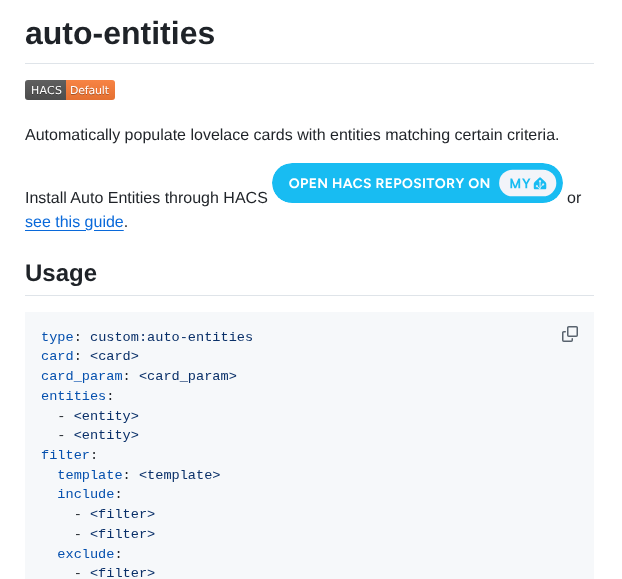Click the auto-entities page title
Viewport: 622px width, 579px height.
pyautogui.click(x=120, y=33)
